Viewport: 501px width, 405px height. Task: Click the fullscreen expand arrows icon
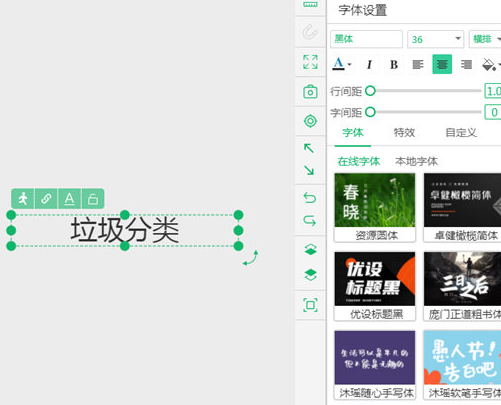[310, 62]
